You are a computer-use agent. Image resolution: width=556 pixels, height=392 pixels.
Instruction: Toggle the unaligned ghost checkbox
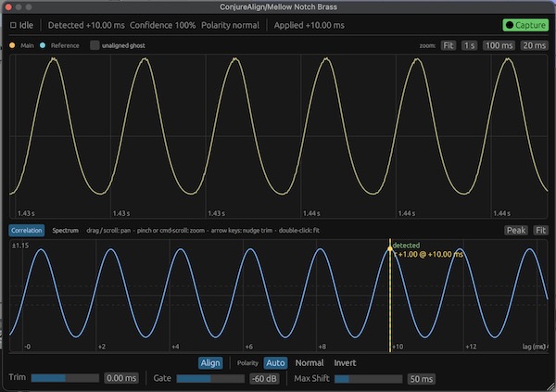[95, 45]
